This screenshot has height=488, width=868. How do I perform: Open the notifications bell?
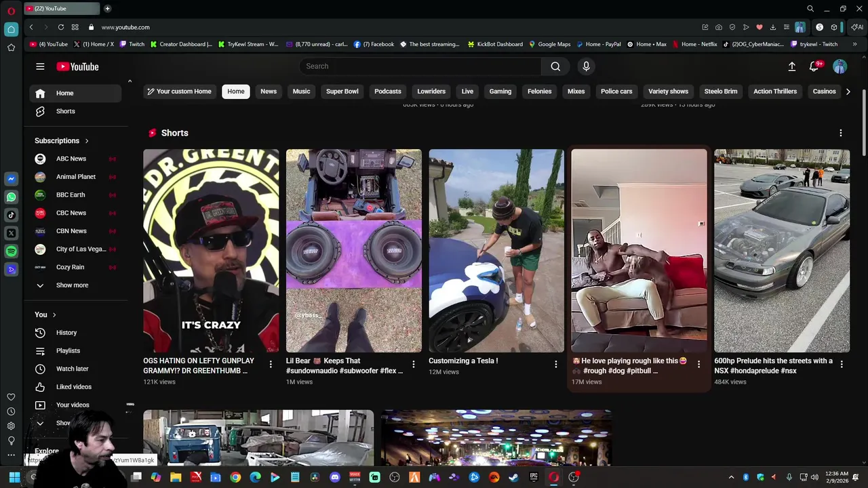click(x=814, y=66)
